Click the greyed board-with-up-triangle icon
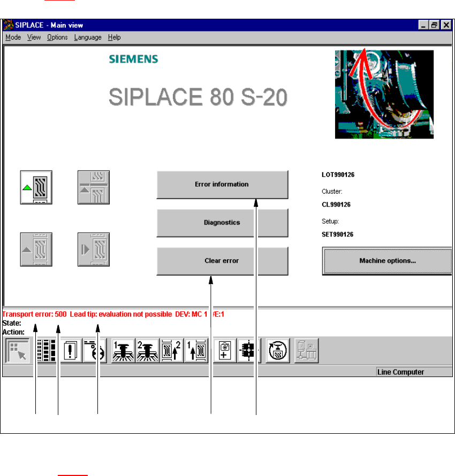This screenshot has height=476, width=455. 36,250
